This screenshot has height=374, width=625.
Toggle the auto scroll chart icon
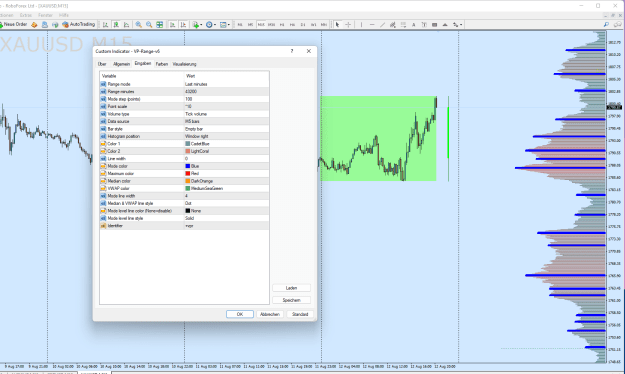[x=173, y=25]
